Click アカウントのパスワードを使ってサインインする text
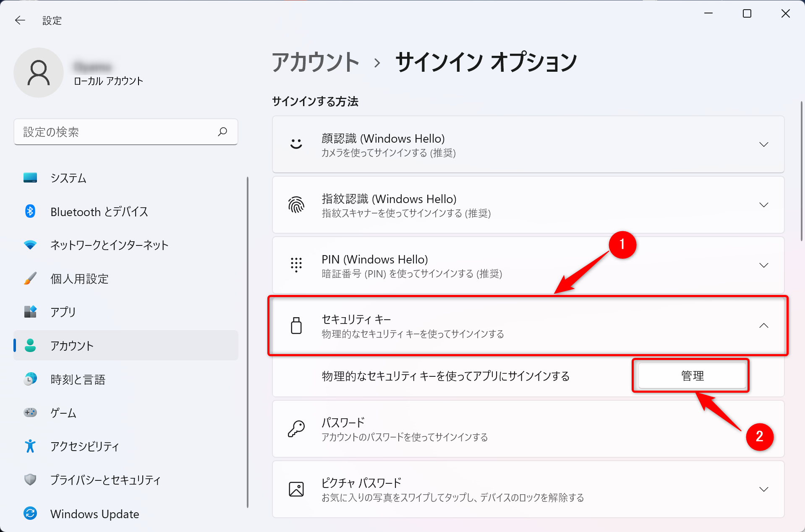The height and width of the screenshot is (532, 805). pyautogui.click(x=405, y=437)
